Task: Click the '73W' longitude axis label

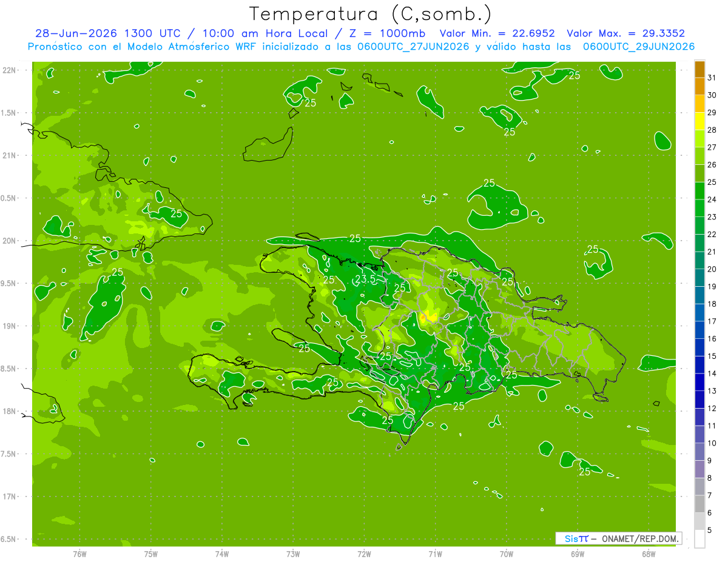Action: click(x=293, y=554)
